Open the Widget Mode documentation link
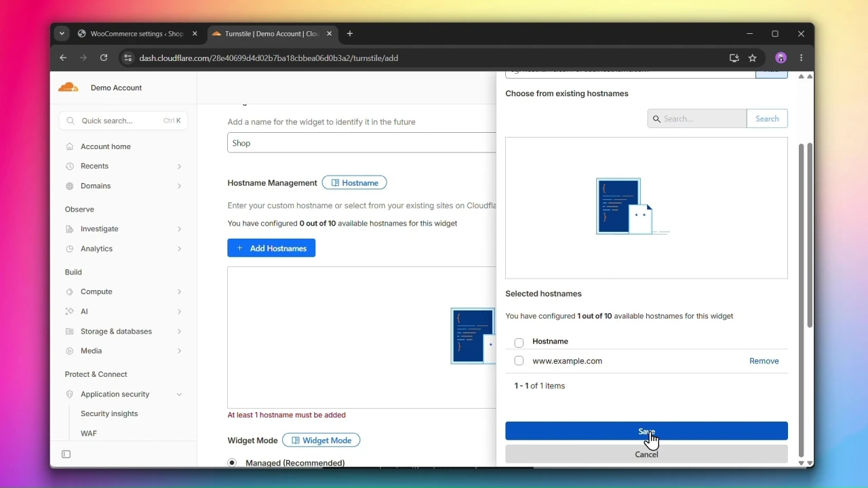The width and height of the screenshot is (868, 488). 321,441
